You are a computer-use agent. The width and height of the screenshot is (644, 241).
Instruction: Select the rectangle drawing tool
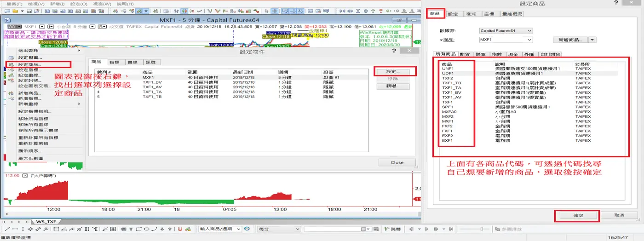pos(139,229)
